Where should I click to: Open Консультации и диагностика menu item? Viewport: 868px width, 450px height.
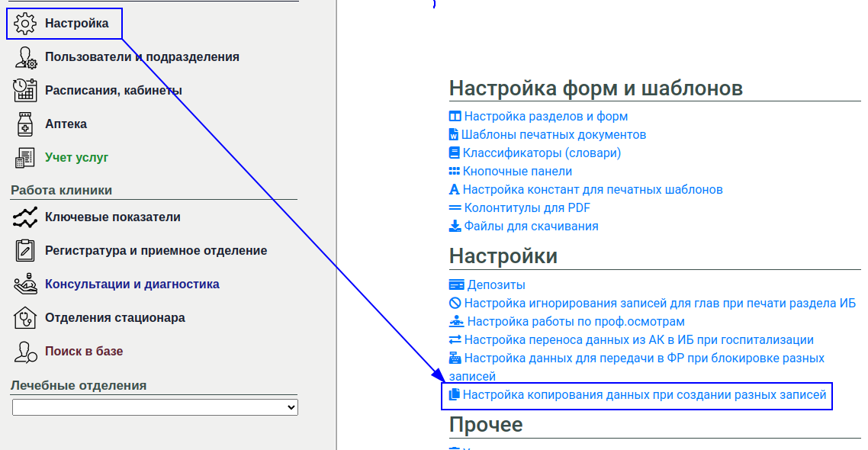[x=132, y=284]
